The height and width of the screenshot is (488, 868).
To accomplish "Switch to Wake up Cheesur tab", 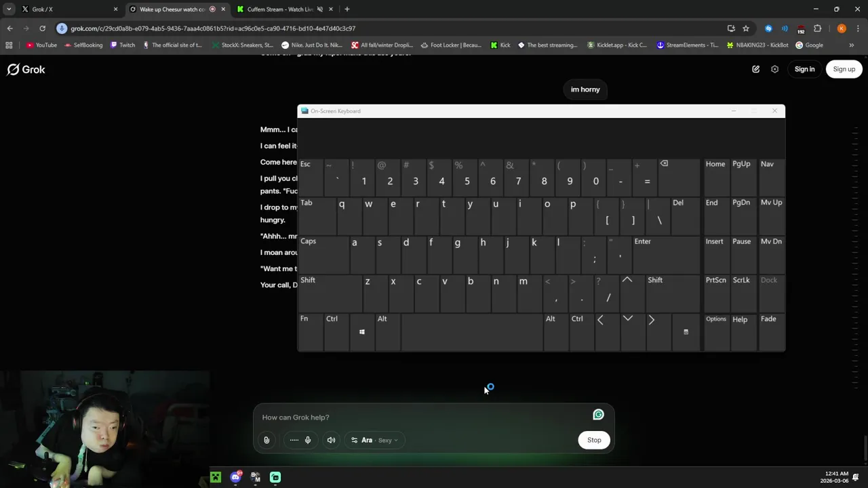I will point(178,9).
